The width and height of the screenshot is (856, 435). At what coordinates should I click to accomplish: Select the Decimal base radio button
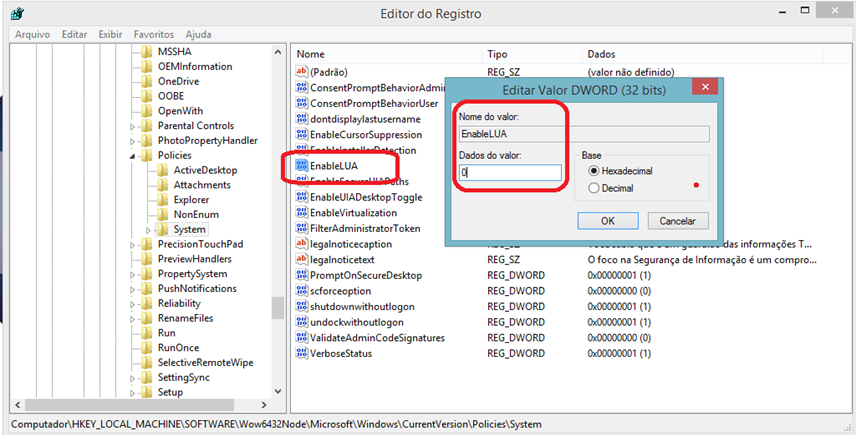coord(594,188)
